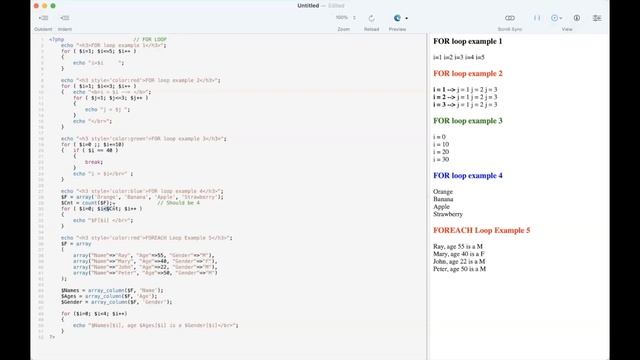Click the 'i = 3 --> j = 1 j = 2 j = 3' output row
This screenshot has width=640, height=360.
(465, 104)
